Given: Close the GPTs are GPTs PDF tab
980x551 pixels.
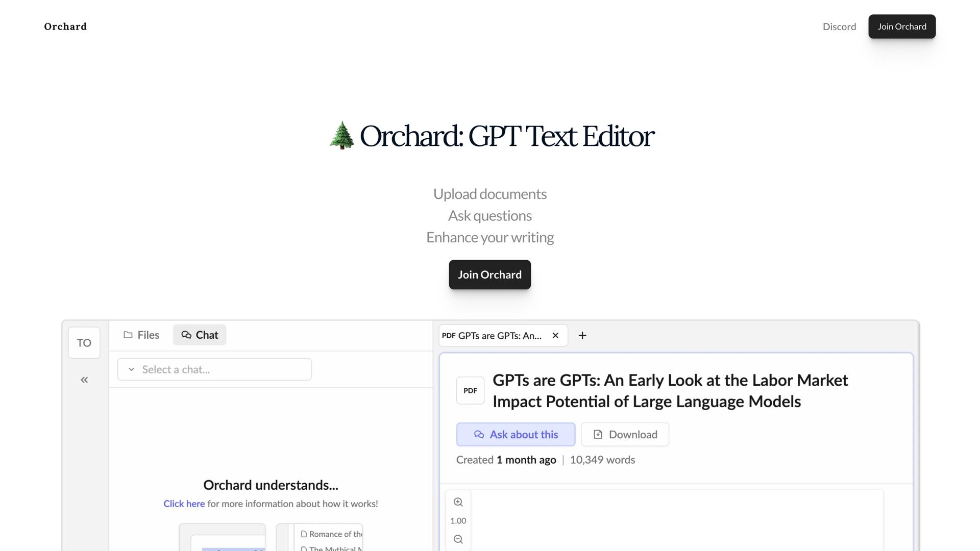Looking at the screenshot, I should click(555, 335).
